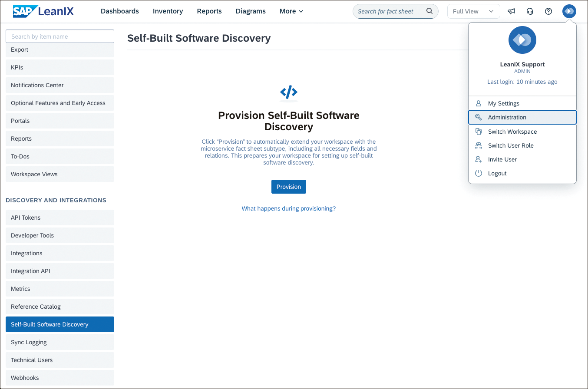The height and width of the screenshot is (389, 588).
Task: Click the Self-Built Software Discovery page title
Action: click(199, 38)
